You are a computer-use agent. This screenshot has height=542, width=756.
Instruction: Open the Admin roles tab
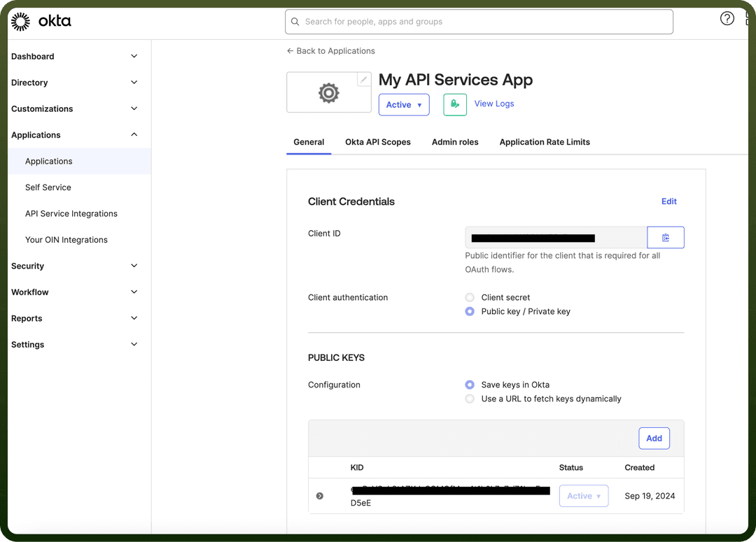pos(455,142)
